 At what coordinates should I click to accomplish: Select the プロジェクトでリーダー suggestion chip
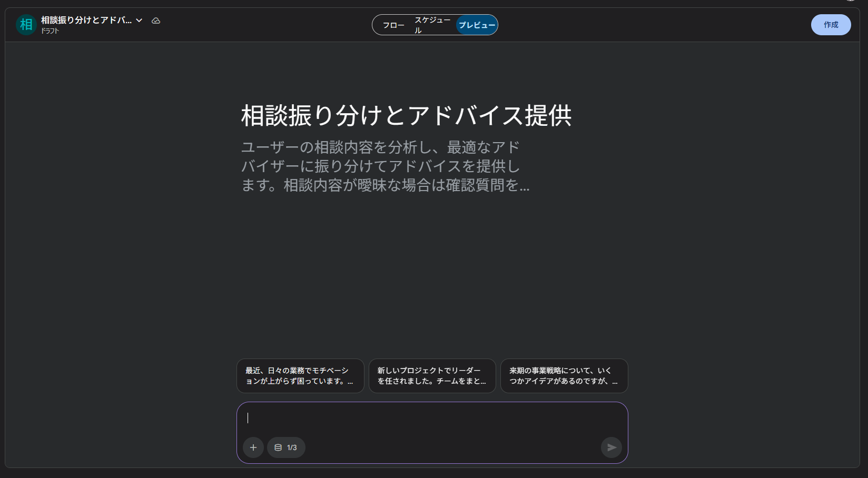click(x=432, y=375)
